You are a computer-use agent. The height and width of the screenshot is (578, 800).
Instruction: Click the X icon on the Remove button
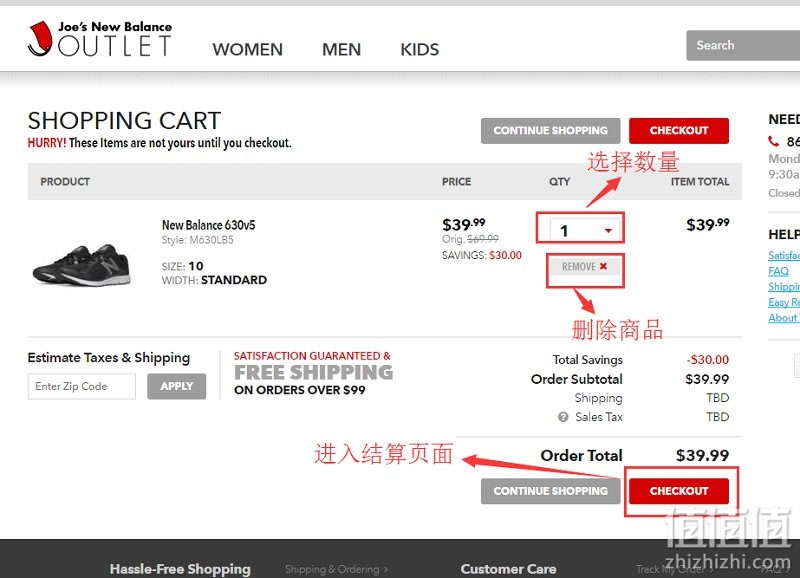[x=603, y=267]
